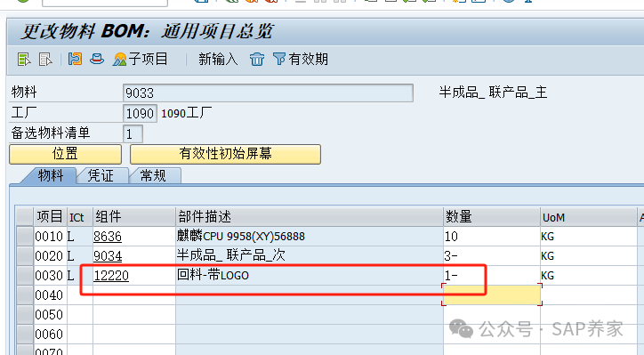Screen dimensions: 644x355
Task: Click the 备选物料清单 field showing 1
Action: [x=133, y=134]
